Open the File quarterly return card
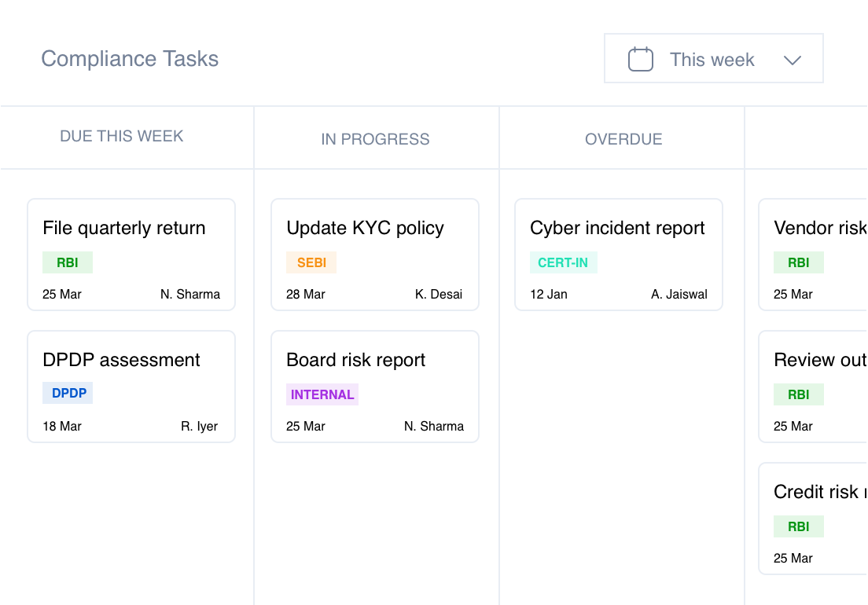Image resolution: width=868 pixels, height=605 pixels. coord(131,229)
